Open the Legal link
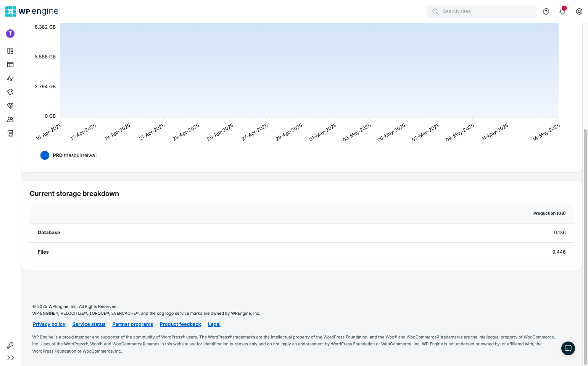Image resolution: width=588 pixels, height=366 pixels. coord(214,324)
